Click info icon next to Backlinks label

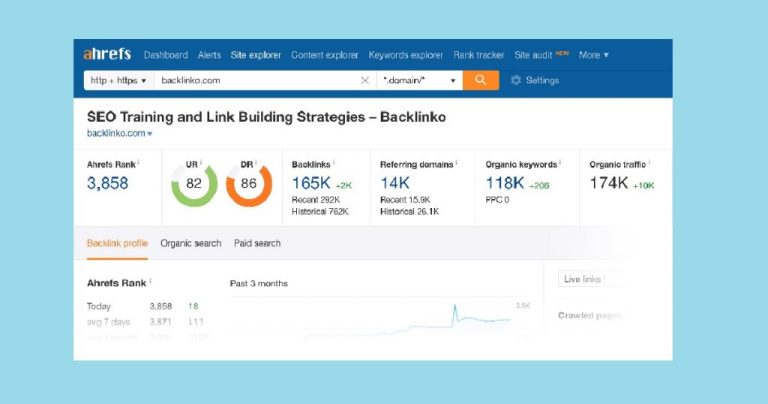click(334, 163)
